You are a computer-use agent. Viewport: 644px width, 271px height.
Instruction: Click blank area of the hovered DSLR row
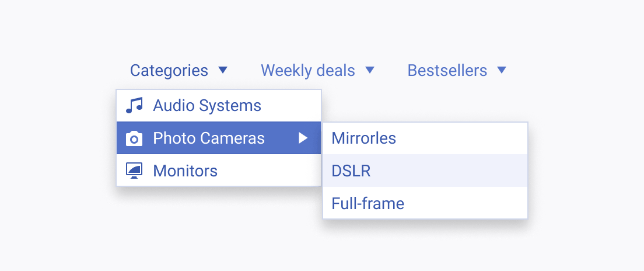coord(447,171)
